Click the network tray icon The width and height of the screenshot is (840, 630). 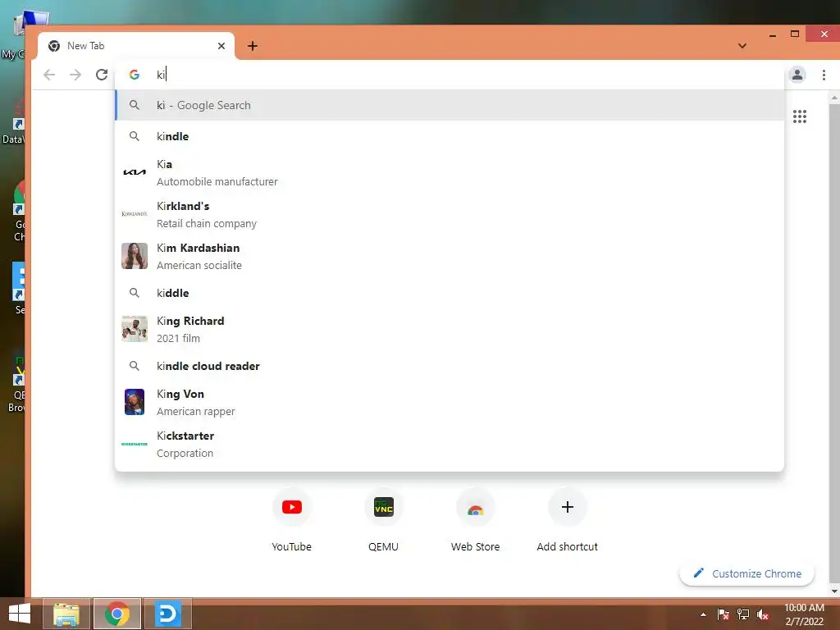tap(743, 614)
